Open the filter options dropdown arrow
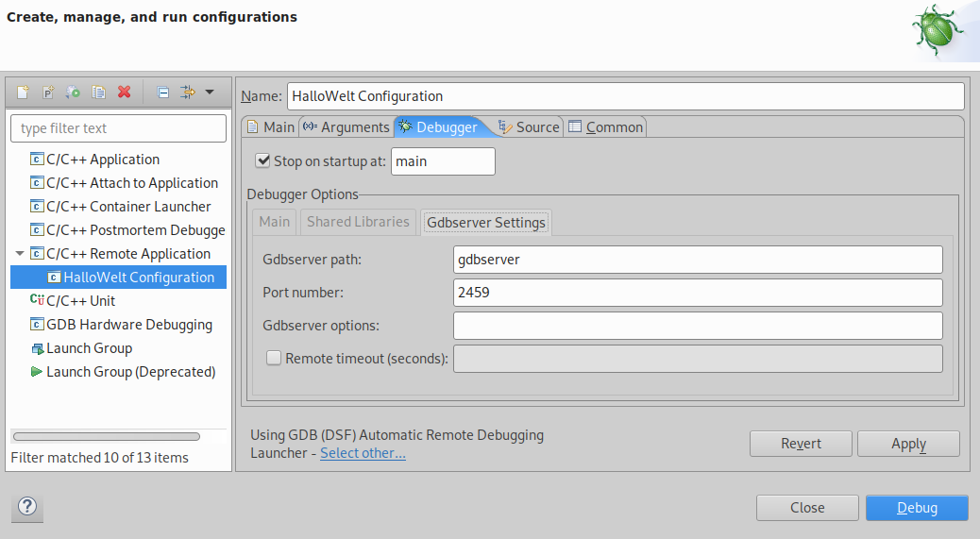This screenshot has width=980, height=539. [x=210, y=92]
